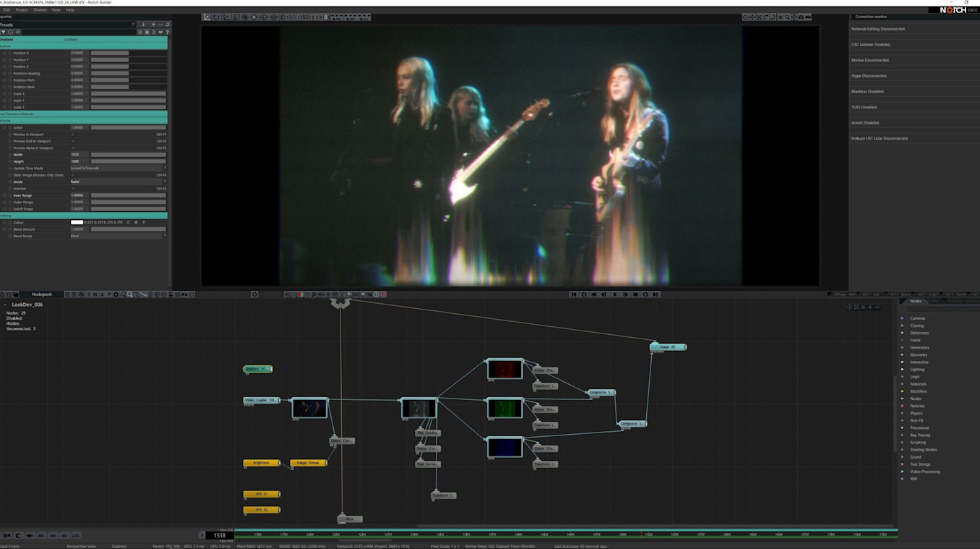
Task: Click the help question mark in Properties panel
Action: (x=167, y=32)
